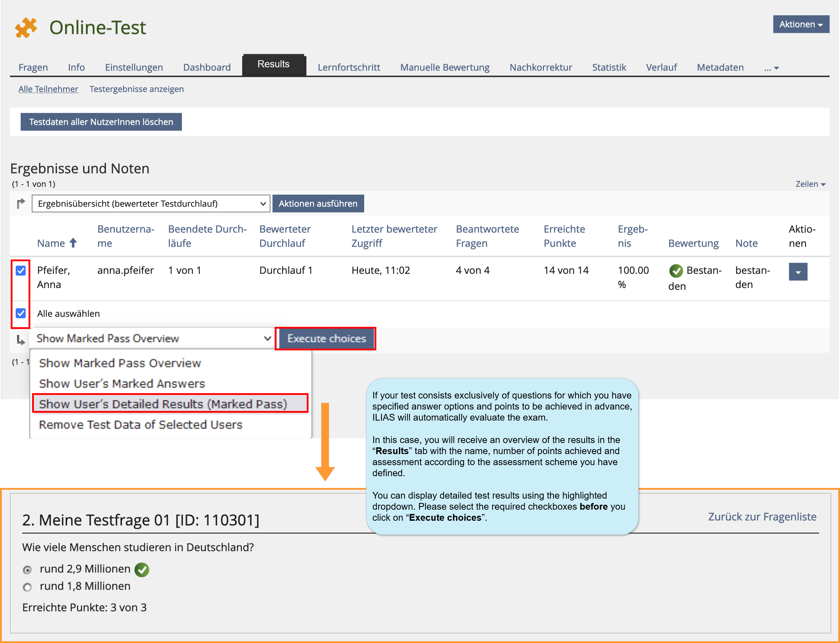Screen dimensions: 840x643
Task: Click question title Meine Testfrage 01
Action: click(141, 520)
